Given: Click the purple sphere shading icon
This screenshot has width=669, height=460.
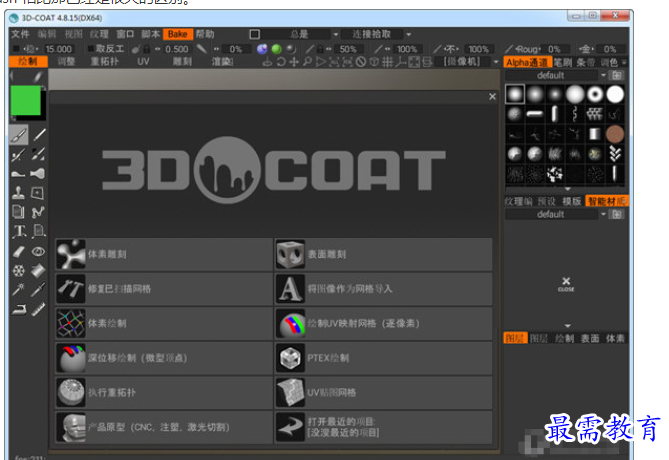Looking at the screenshot, I should point(262,49).
